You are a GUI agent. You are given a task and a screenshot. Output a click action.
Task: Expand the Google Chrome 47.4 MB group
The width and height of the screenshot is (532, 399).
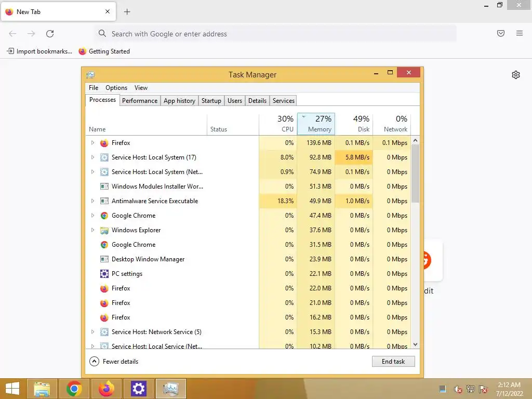pos(92,216)
